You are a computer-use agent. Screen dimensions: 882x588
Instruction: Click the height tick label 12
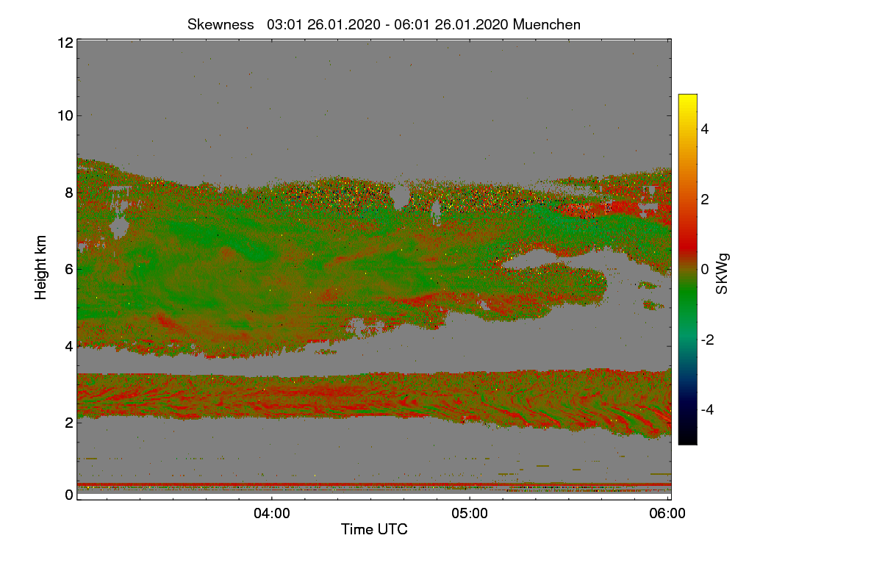(x=64, y=43)
